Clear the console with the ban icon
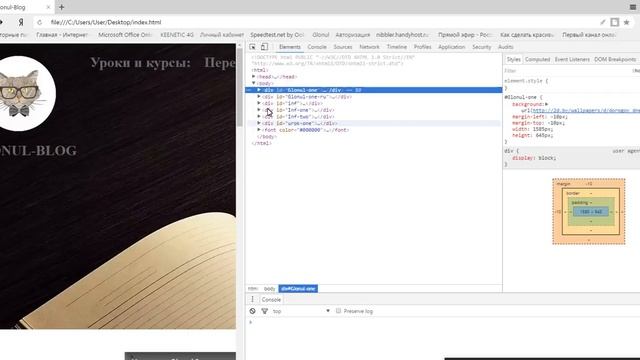This screenshot has height=360, width=640. point(253,311)
